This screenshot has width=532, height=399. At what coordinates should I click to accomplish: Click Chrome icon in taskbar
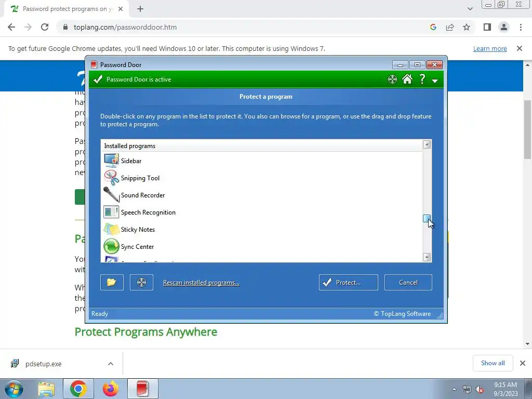point(78,389)
